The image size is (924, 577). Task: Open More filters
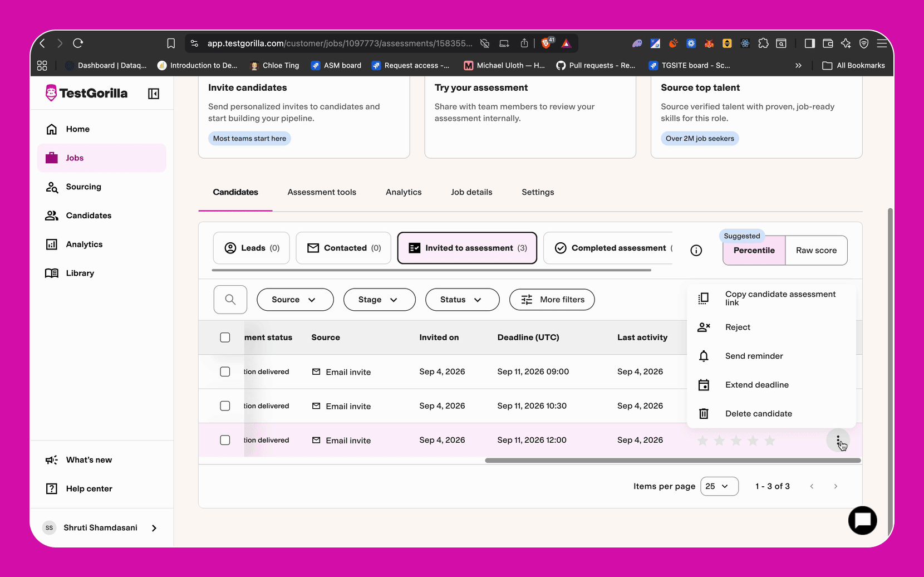click(552, 300)
